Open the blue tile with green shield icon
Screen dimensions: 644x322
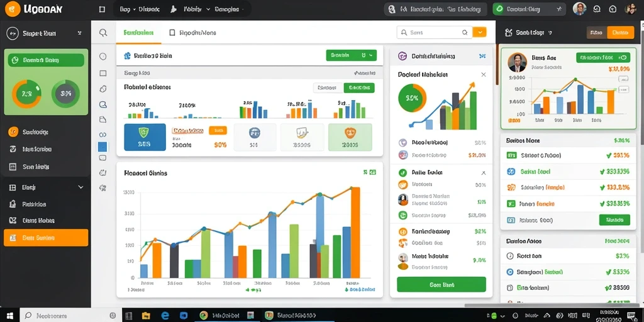click(x=145, y=137)
